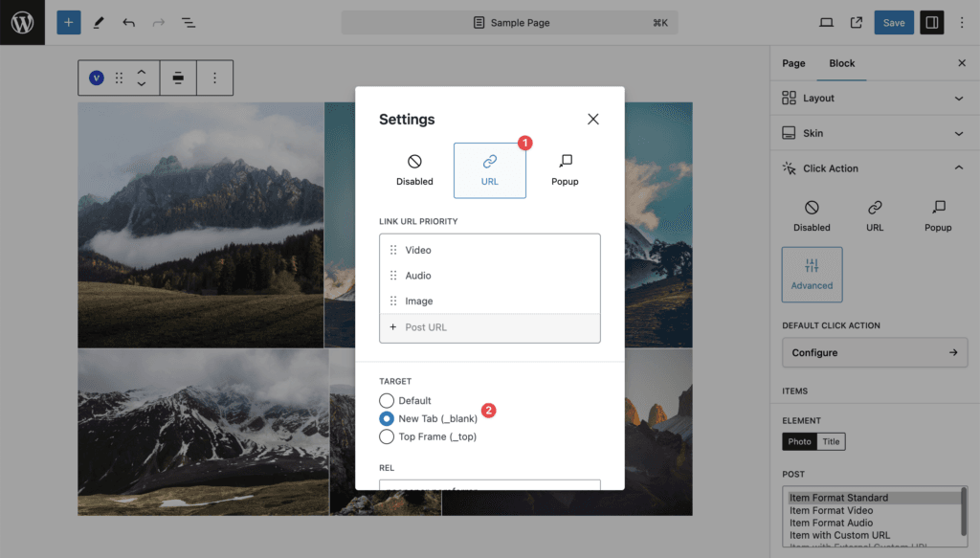
Task: Select the Title element toggle
Action: [831, 441]
